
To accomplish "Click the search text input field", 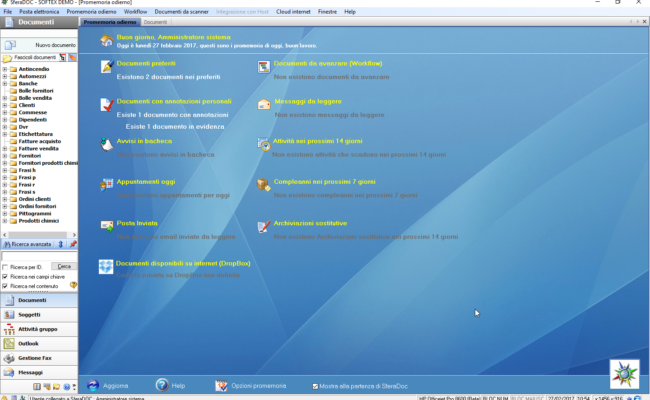I will coord(39,257).
